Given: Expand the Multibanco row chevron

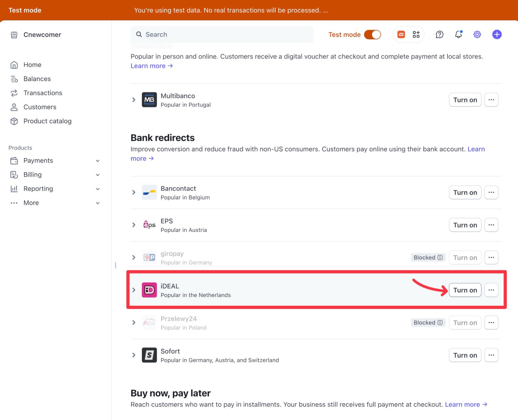Looking at the screenshot, I should tap(134, 100).
